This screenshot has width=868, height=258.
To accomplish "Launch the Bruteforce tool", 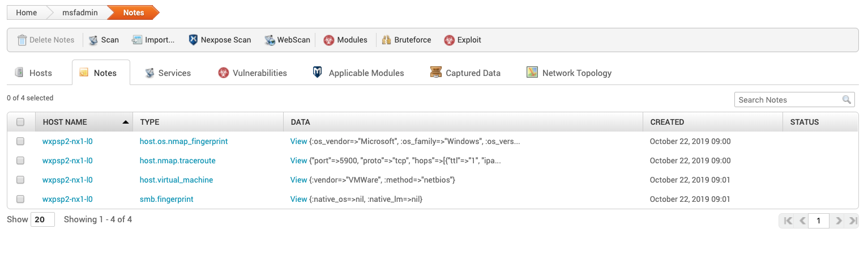I will 387,40.
